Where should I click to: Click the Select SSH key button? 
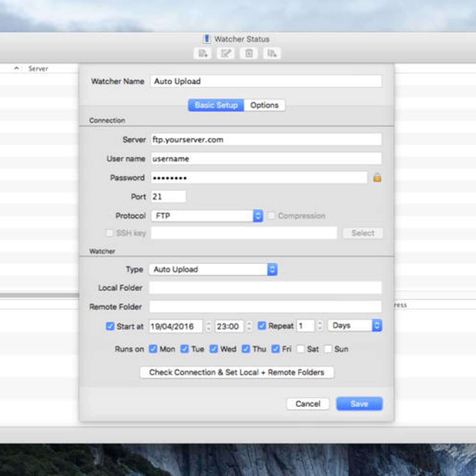pos(363,233)
